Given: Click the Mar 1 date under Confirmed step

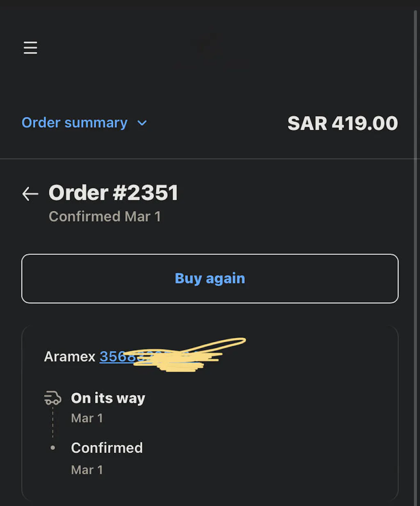Looking at the screenshot, I should [87, 470].
